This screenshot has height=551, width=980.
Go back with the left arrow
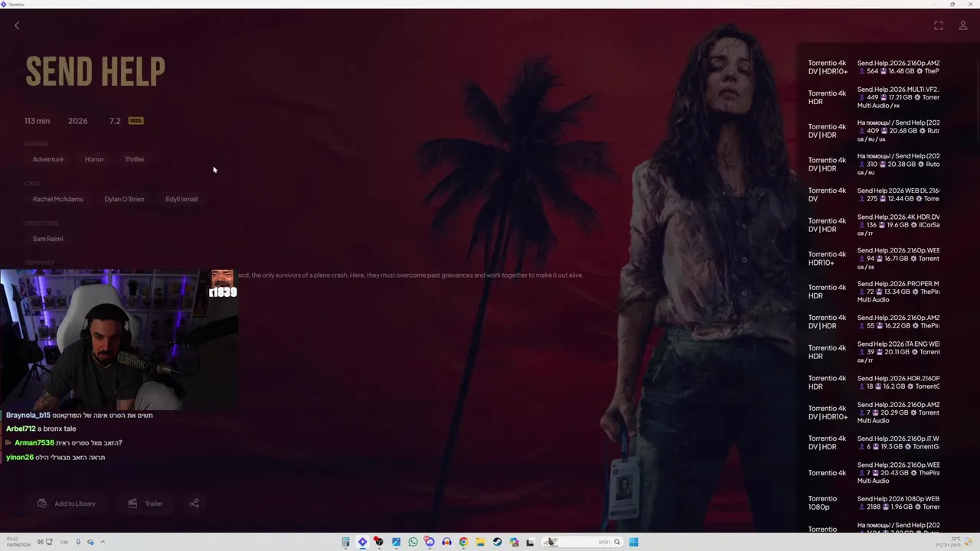click(x=17, y=25)
